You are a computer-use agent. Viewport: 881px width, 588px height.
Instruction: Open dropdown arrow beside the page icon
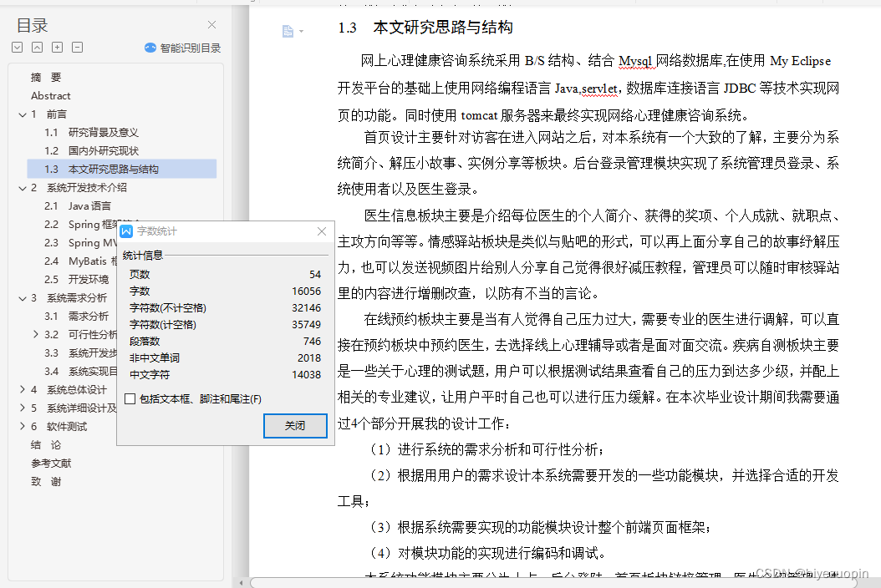point(302,32)
